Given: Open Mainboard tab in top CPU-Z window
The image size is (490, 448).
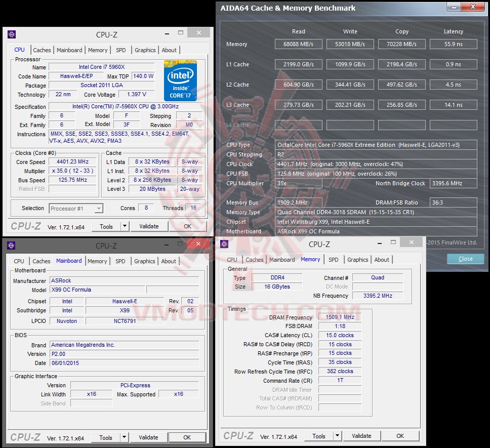Looking at the screenshot, I should tap(69, 50).
